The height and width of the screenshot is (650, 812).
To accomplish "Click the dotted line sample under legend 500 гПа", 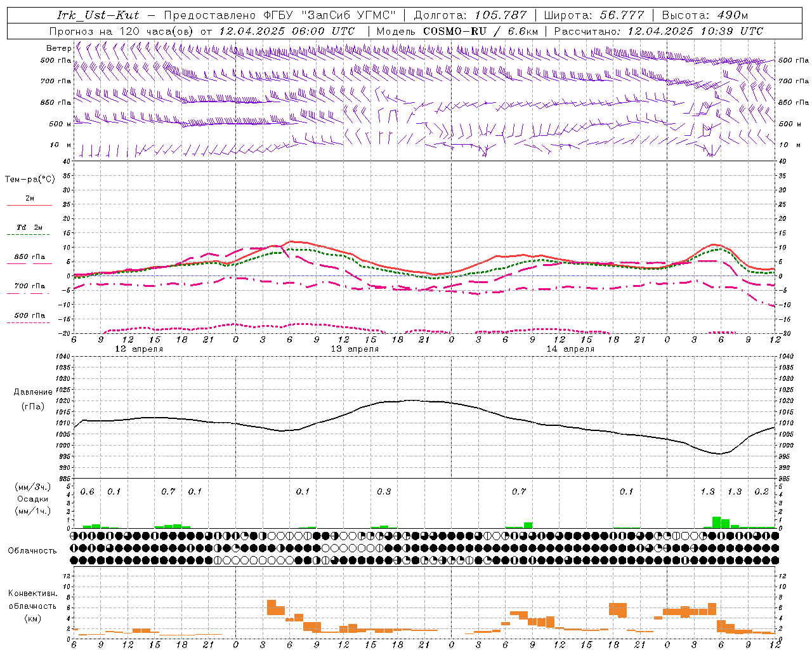I will tap(29, 322).
